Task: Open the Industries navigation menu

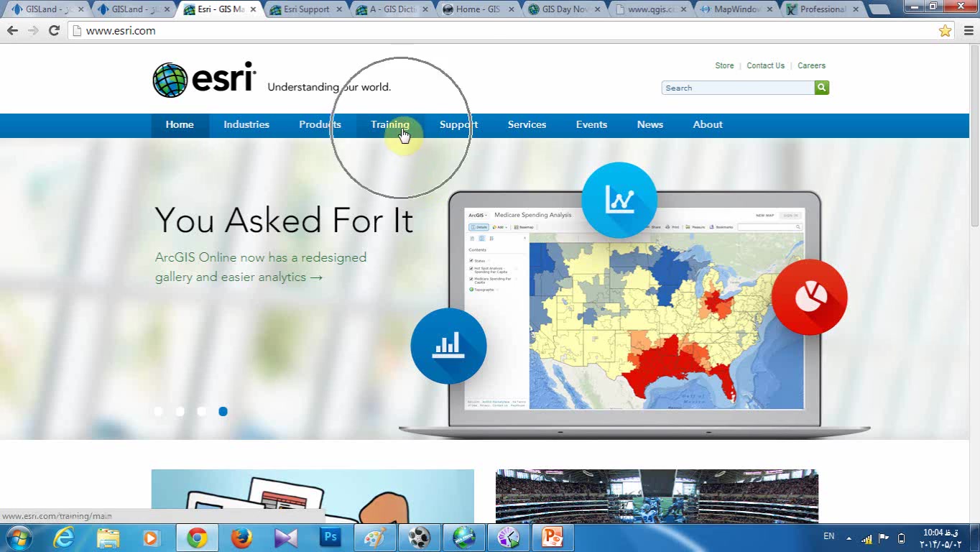Action: [246, 124]
